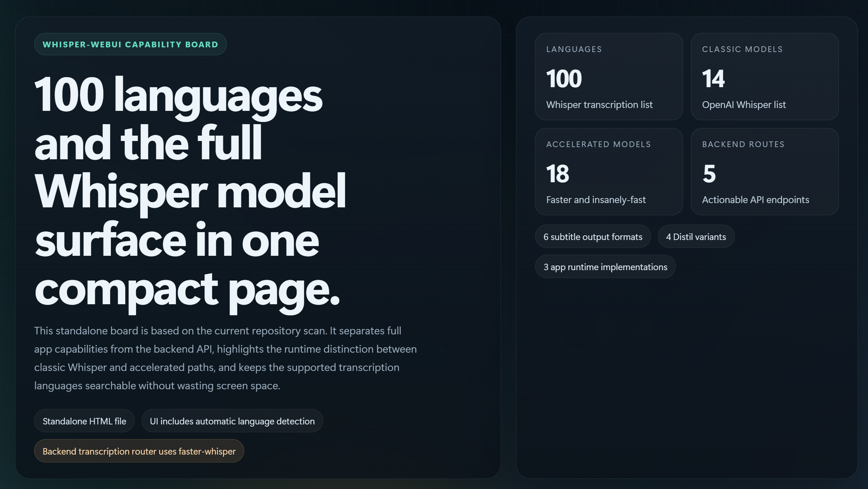
Task: Click the Whisper-WebUI Capability Board badge
Action: (x=130, y=44)
